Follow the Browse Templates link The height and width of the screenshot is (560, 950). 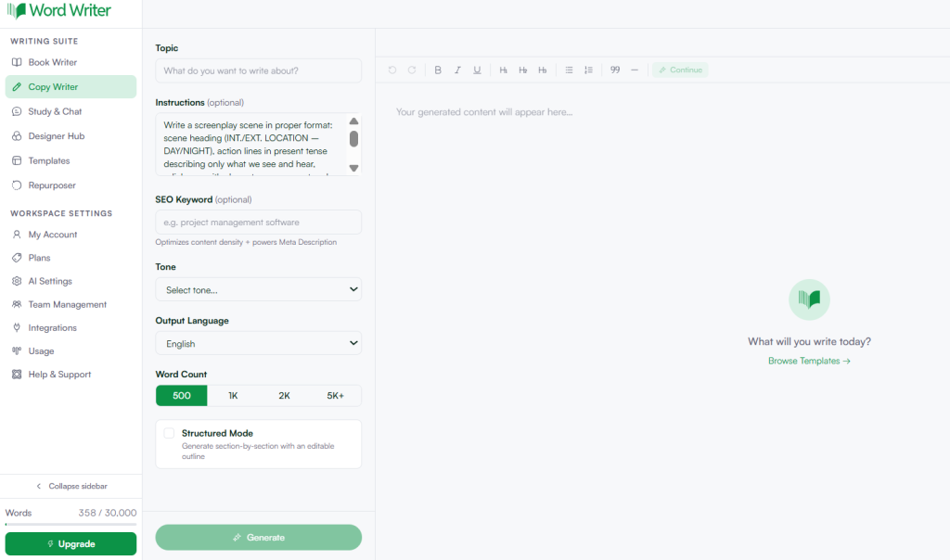[x=809, y=361]
